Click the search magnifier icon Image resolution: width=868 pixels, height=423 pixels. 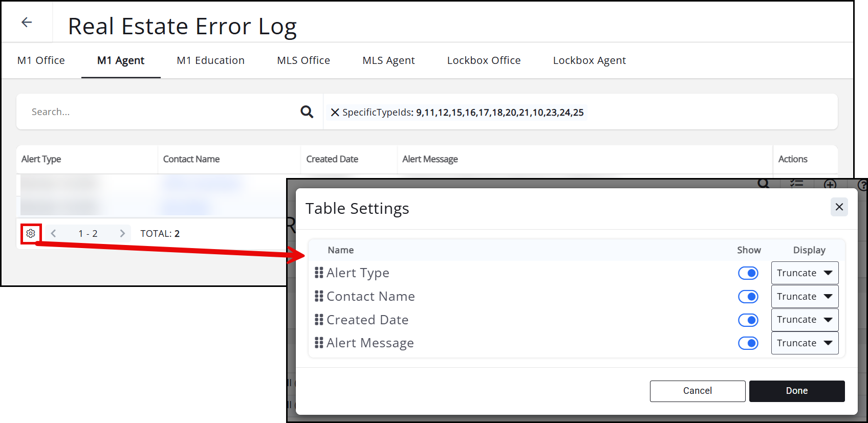pyautogui.click(x=307, y=112)
